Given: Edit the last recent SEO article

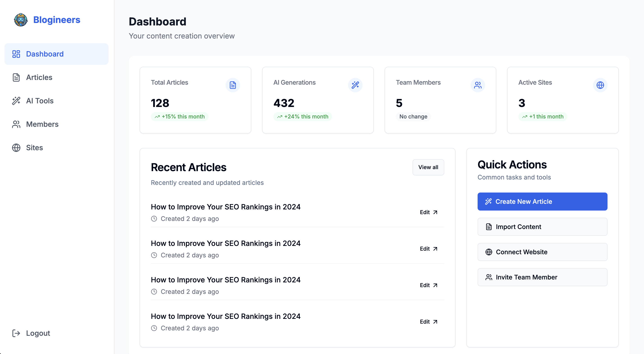Looking at the screenshot, I should [428, 322].
